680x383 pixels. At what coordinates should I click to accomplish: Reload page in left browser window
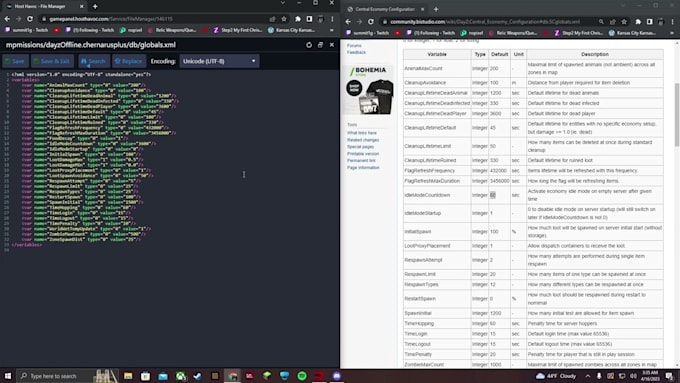pyautogui.click(x=29, y=19)
